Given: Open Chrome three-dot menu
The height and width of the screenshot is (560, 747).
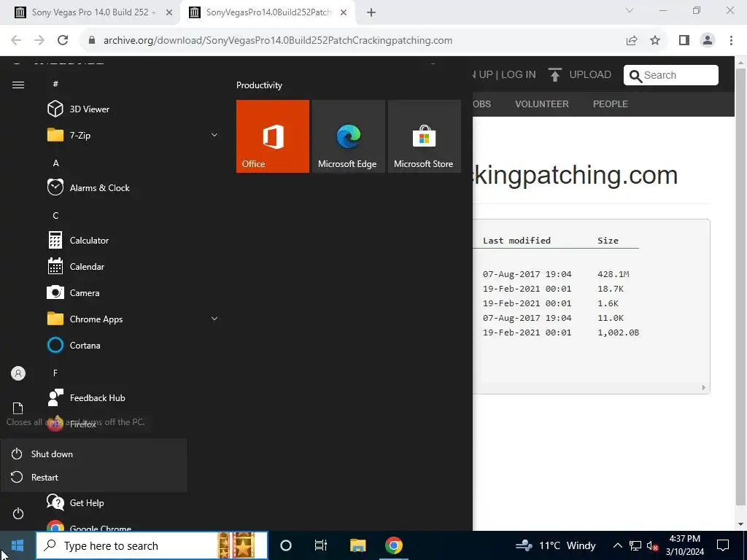Looking at the screenshot, I should point(731,41).
